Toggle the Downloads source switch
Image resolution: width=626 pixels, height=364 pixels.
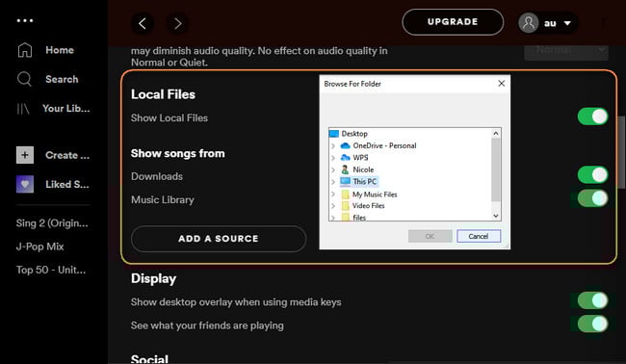pos(593,175)
